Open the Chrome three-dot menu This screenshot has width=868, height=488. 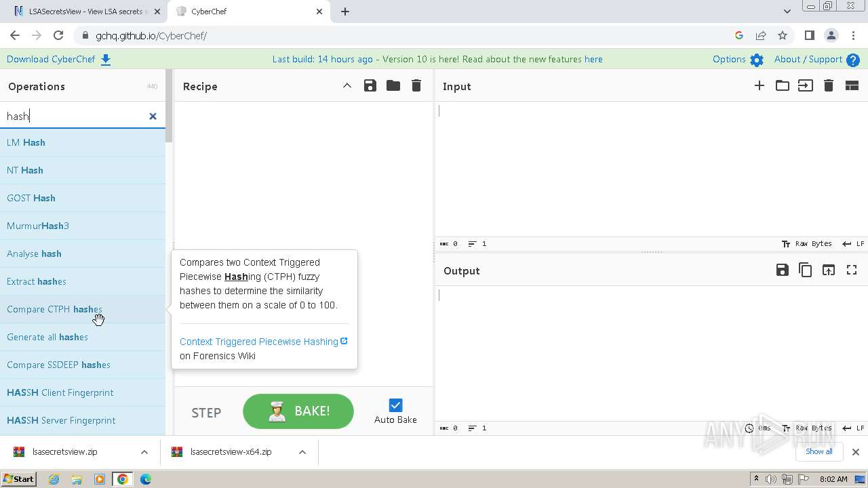(853, 35)
